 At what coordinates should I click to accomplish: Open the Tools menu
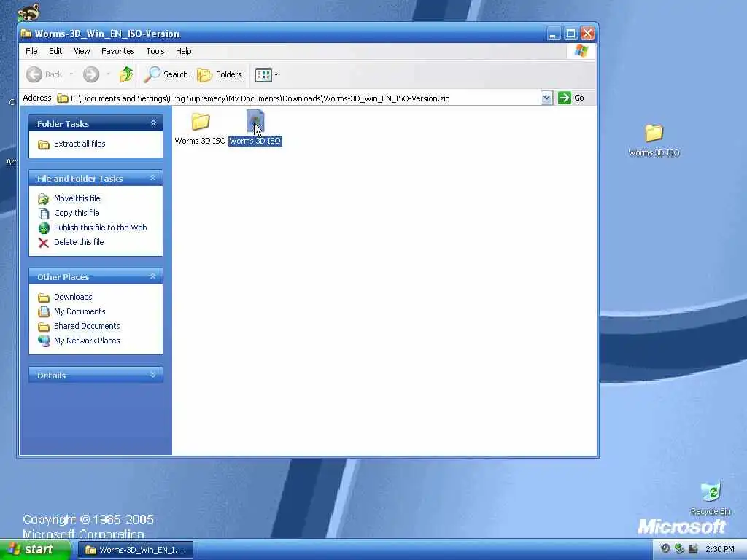point(155,51)
